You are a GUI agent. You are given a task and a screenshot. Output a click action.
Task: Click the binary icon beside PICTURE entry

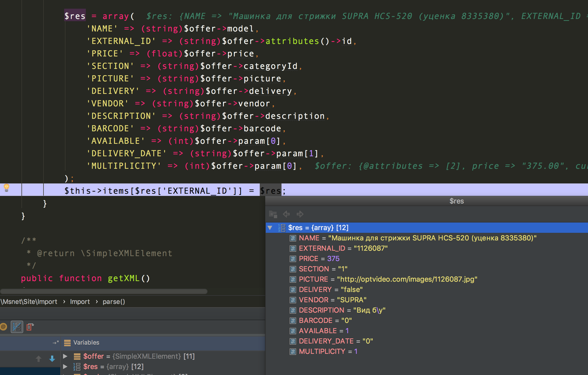[x=293, y=279]
